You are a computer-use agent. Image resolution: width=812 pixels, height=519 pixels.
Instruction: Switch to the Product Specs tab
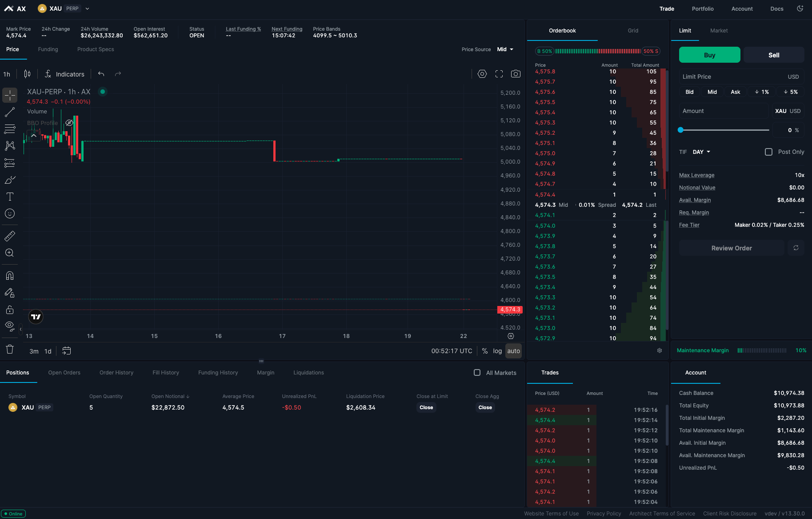[x=96, y=49]
